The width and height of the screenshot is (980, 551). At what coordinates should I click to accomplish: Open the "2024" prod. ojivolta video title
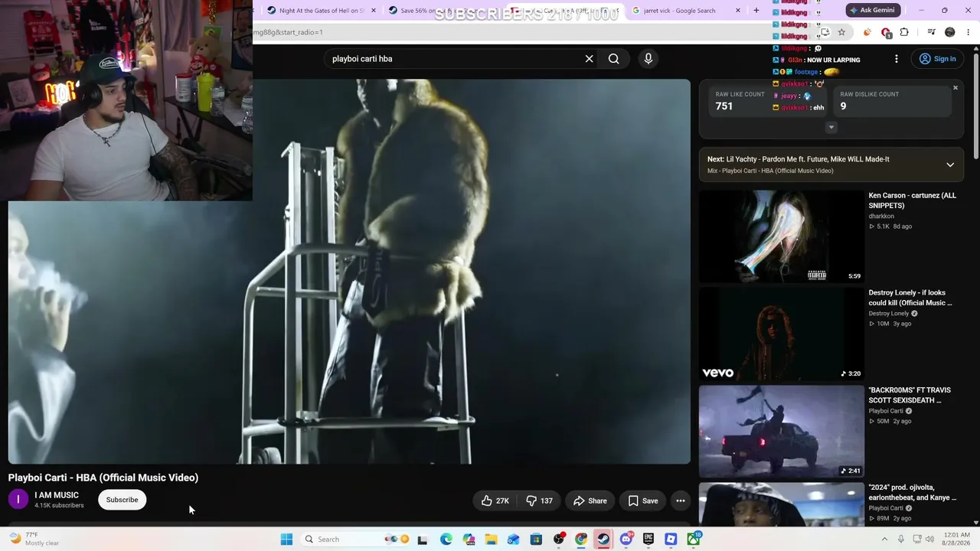(913, 492)
